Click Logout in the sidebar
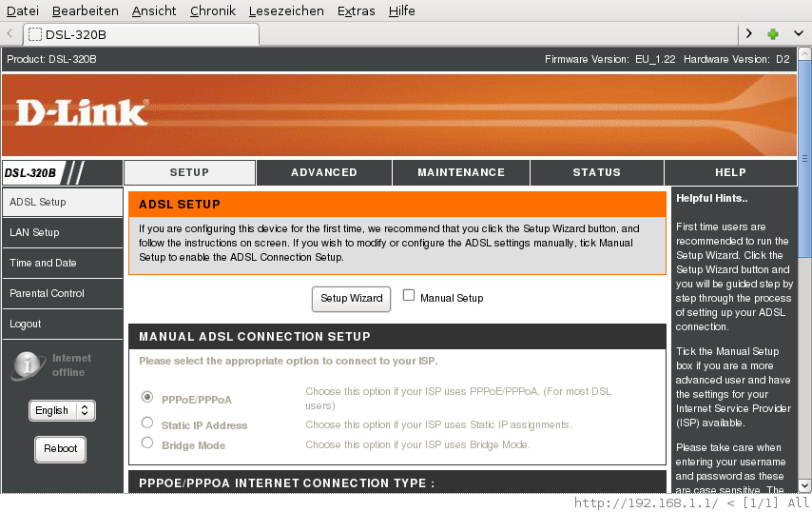This screenshot has width=812, height=512. click(63, 324)
